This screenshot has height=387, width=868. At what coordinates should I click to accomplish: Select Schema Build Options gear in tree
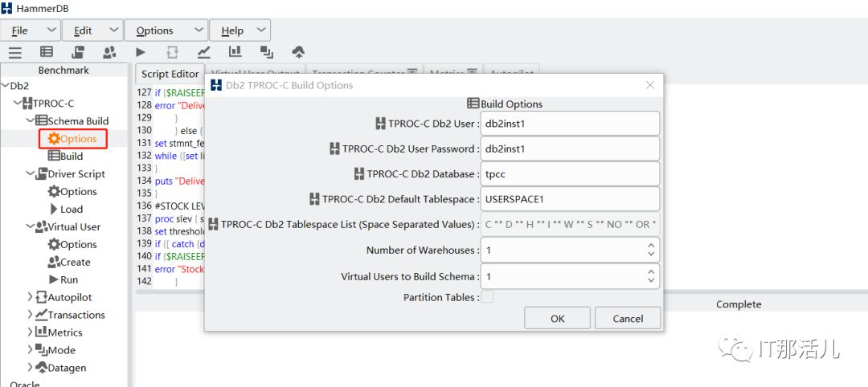72,139
